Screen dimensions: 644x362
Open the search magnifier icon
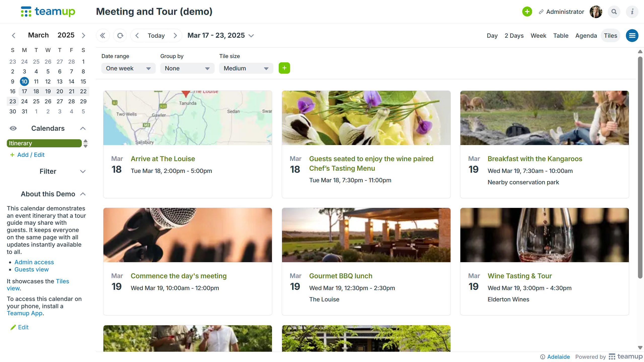tap(614, 12)
